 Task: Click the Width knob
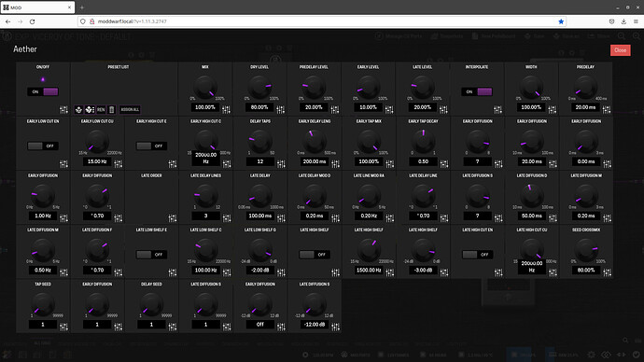coord(531,88)
